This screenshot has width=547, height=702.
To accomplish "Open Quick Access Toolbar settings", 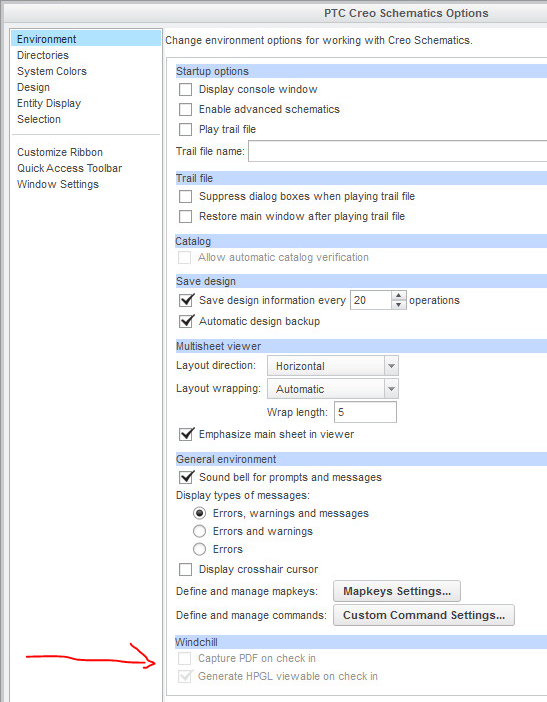I will tap(69, 168).
